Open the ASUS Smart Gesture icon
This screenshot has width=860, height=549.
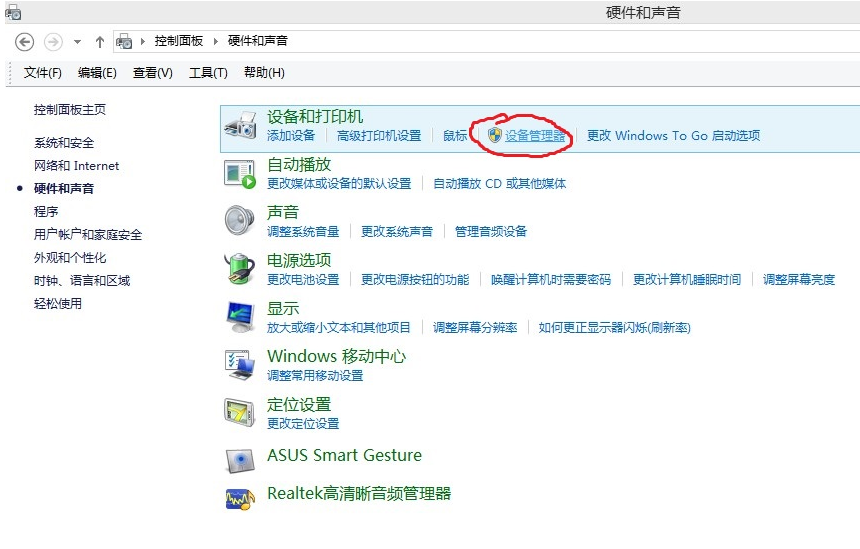[x=240, y=459]
